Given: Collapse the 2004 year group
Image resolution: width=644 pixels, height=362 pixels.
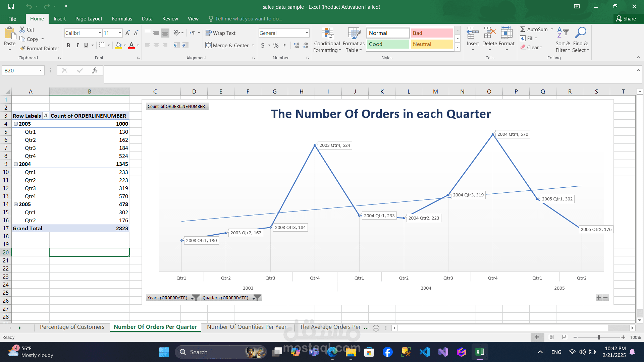Looking at the screenshot, I should (x=16, y=164).
